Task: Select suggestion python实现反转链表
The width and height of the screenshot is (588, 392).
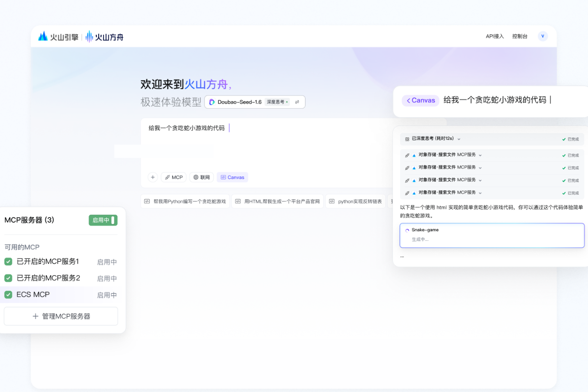Action: pos(356,201)
